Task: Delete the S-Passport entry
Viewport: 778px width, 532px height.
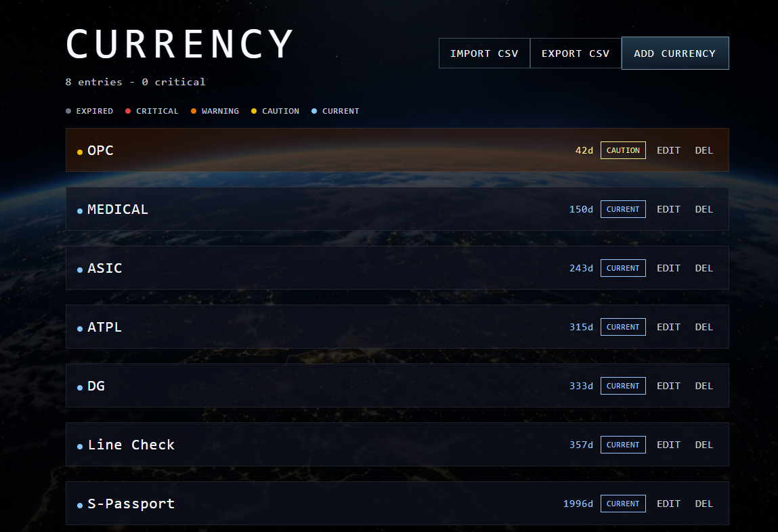Action: point(704,504)
